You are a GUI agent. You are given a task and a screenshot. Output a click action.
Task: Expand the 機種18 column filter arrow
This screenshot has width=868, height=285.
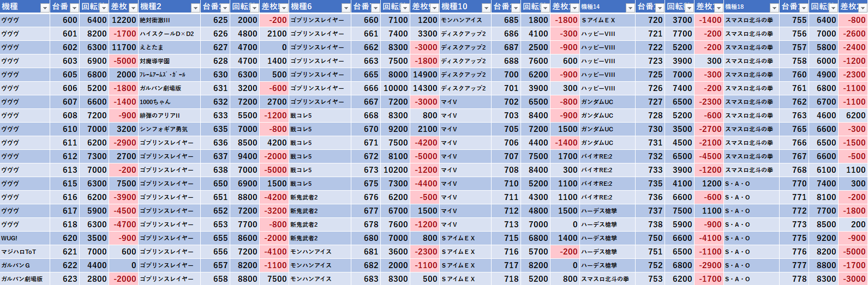tap(774, 8)
